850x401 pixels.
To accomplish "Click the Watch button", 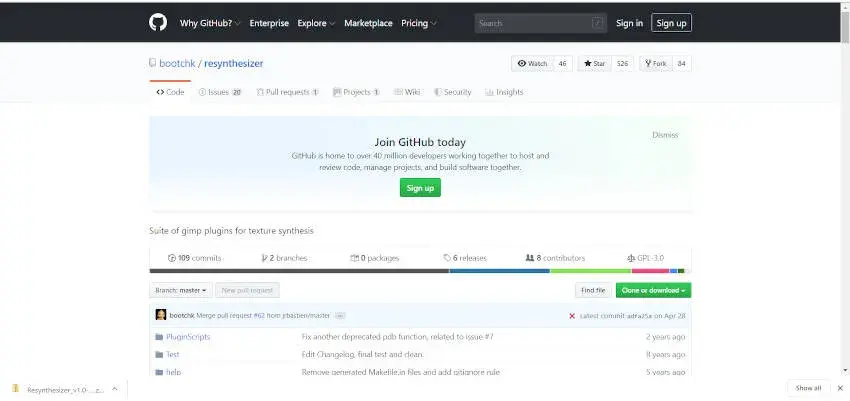I will point(532,63).
